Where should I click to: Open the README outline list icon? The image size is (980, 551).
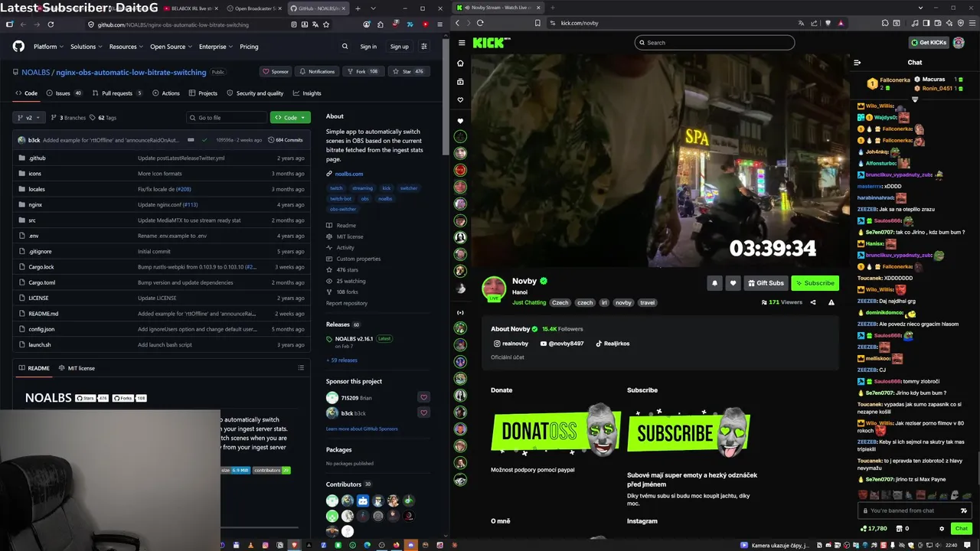(301, 368)
